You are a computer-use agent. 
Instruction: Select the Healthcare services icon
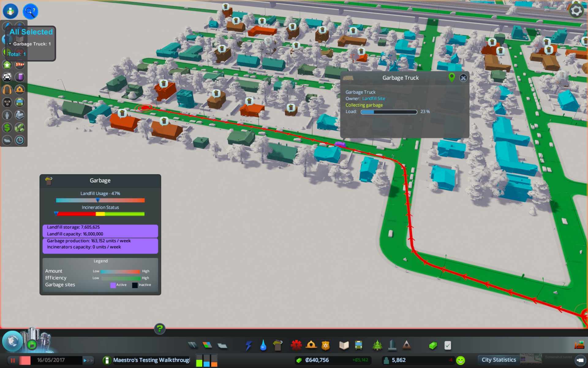pyautogui.click(x=296, y=346)
